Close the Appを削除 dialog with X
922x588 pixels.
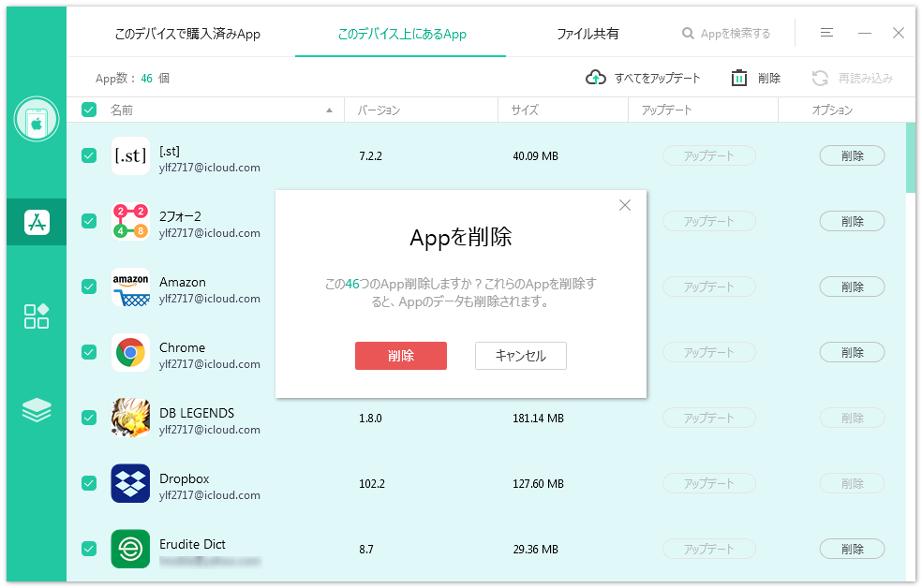coord(625,205)
